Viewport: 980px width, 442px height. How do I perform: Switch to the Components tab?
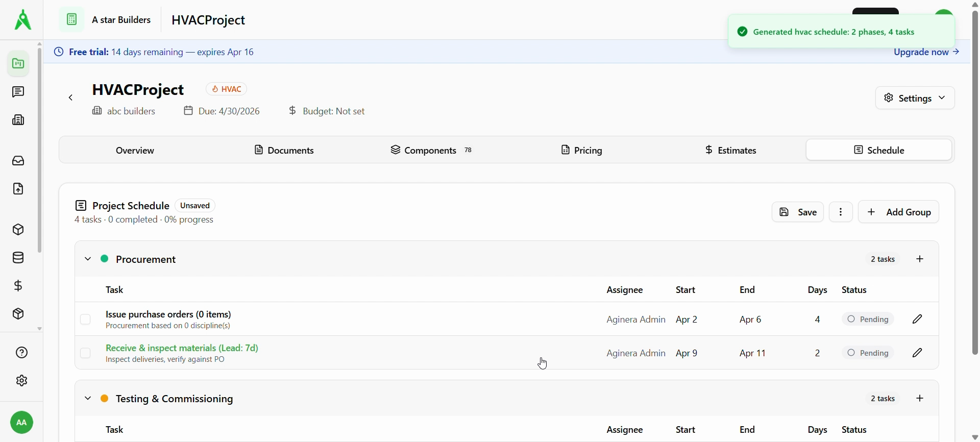431,150
